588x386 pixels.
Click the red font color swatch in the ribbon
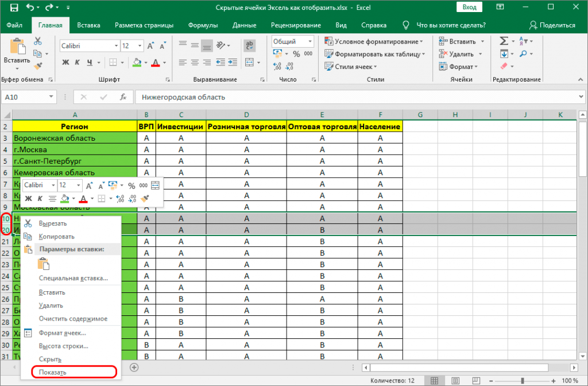tap(155, 63)
